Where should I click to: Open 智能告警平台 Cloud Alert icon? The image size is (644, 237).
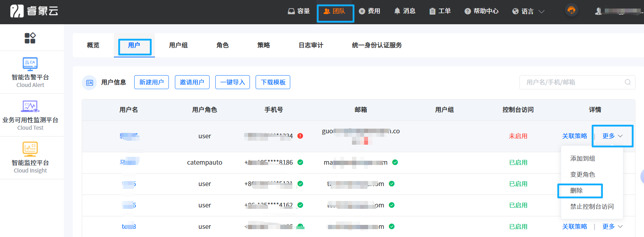coord(30,64)
